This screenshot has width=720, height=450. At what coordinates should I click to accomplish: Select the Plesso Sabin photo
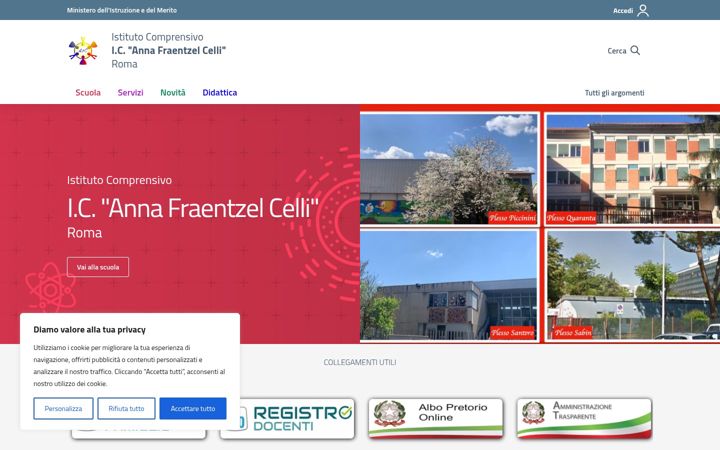[633, 285]
